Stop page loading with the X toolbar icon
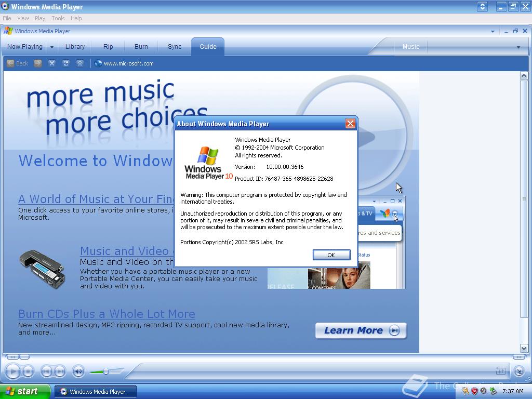532x399 pixels. click(51, 63)
